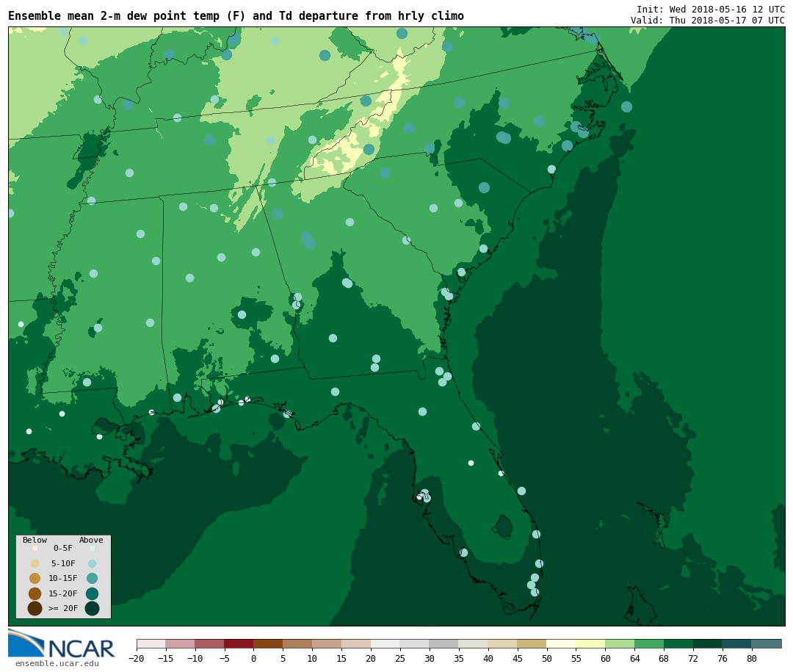Click the Above >= 20F dark teal circle

92,608
